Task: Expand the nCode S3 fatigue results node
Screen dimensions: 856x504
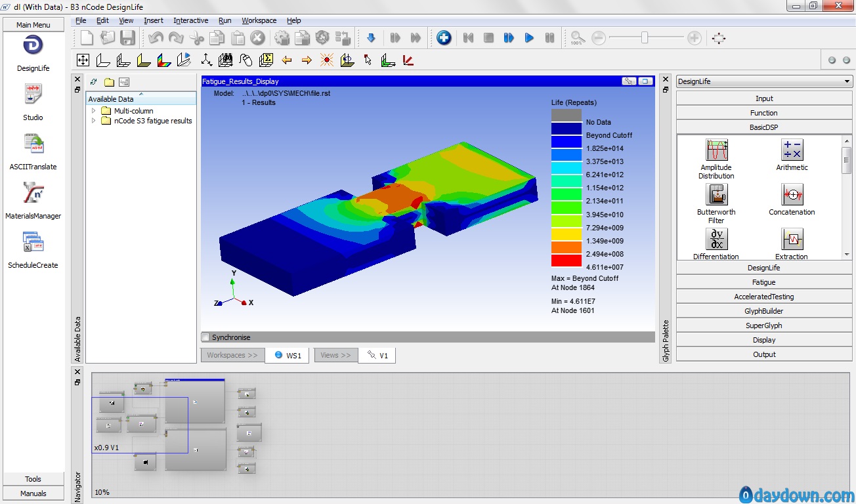Action: point(93,121)
